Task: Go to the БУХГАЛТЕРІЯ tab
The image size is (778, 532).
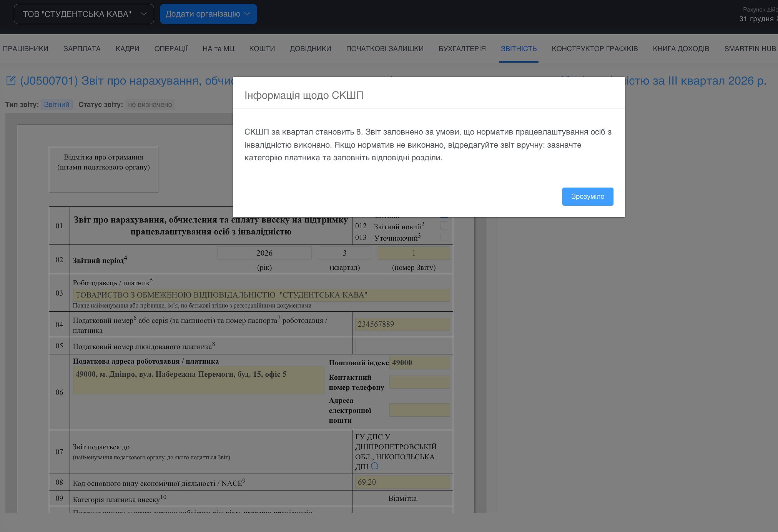Action: click(462, 49)
